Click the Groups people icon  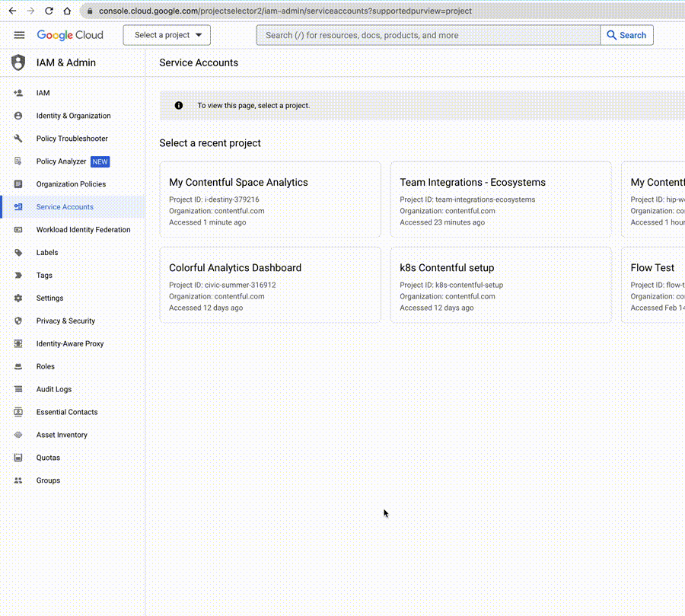click(x=18, y=480)
